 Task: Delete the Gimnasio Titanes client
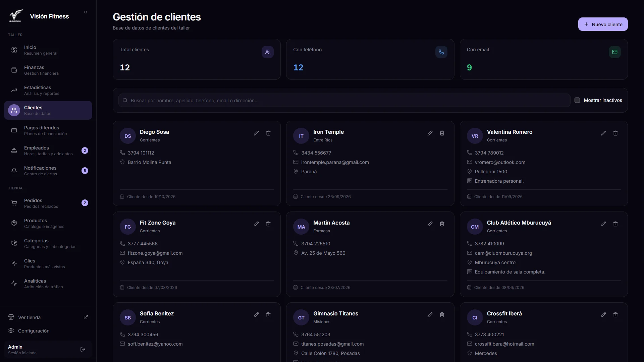coord(442,315)
